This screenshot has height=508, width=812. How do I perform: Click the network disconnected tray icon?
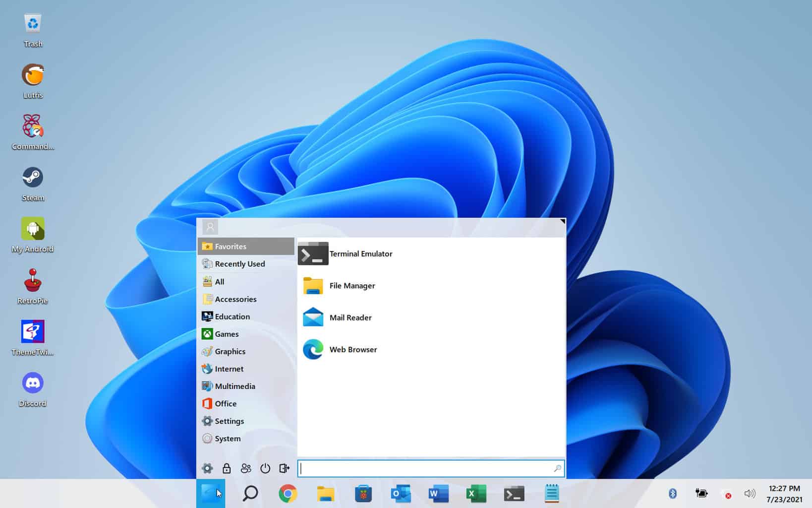(726, 494)
